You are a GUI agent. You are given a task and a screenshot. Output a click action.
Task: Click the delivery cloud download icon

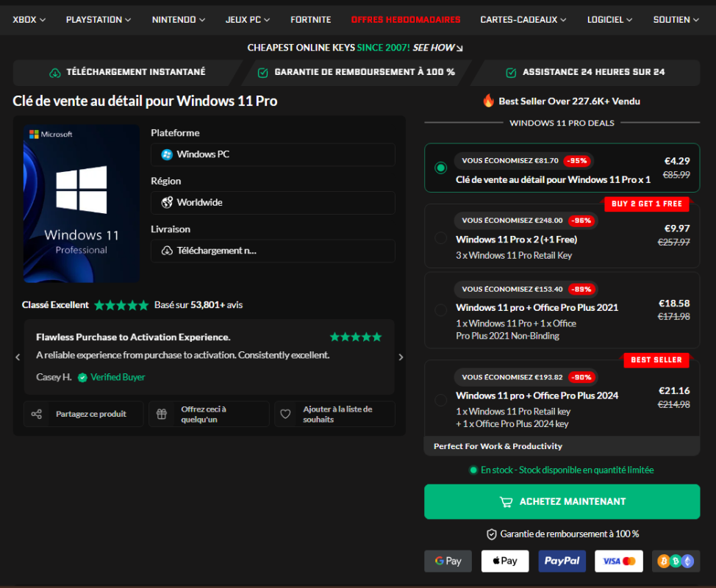[x=167, y=251]
